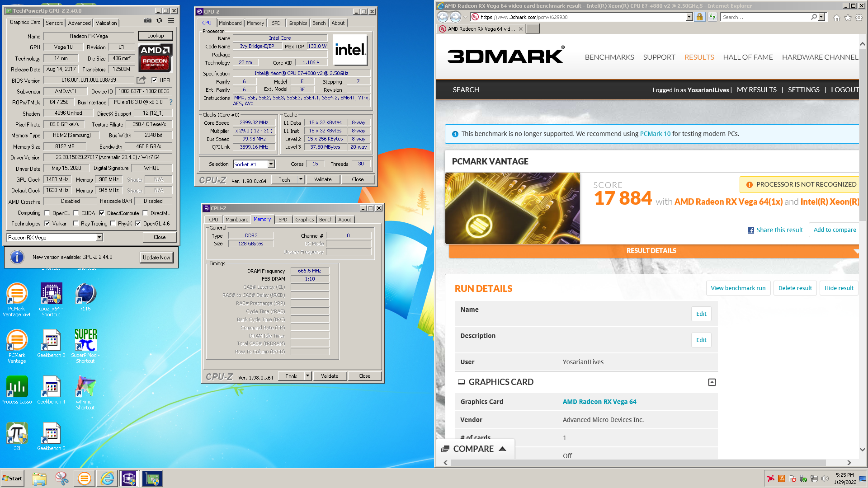Toggle the PhysX checkbox
Screen dimensions: 868x488
pos(113,223)
